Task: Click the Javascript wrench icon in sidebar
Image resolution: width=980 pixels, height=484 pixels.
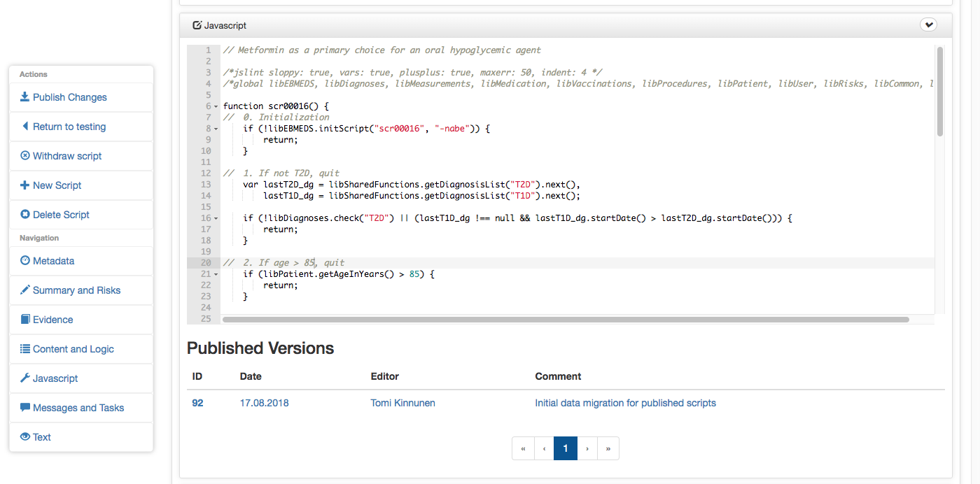Action: point(24,378)
